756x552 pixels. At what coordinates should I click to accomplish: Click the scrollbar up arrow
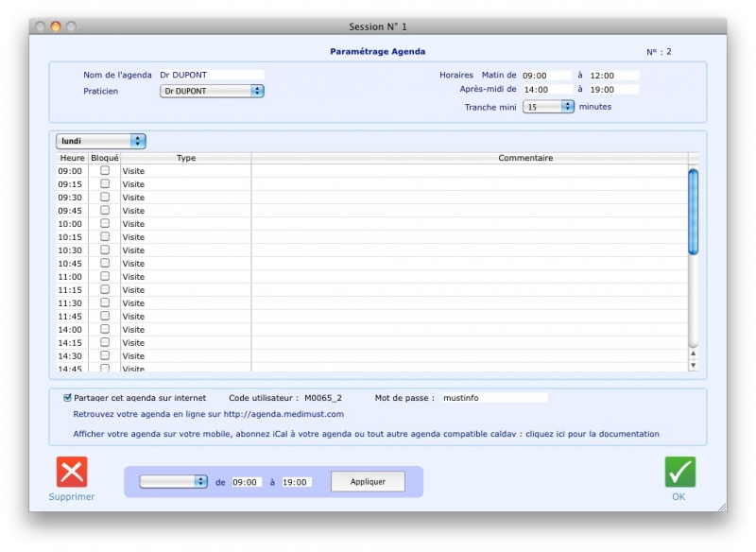tap(694, 354)
